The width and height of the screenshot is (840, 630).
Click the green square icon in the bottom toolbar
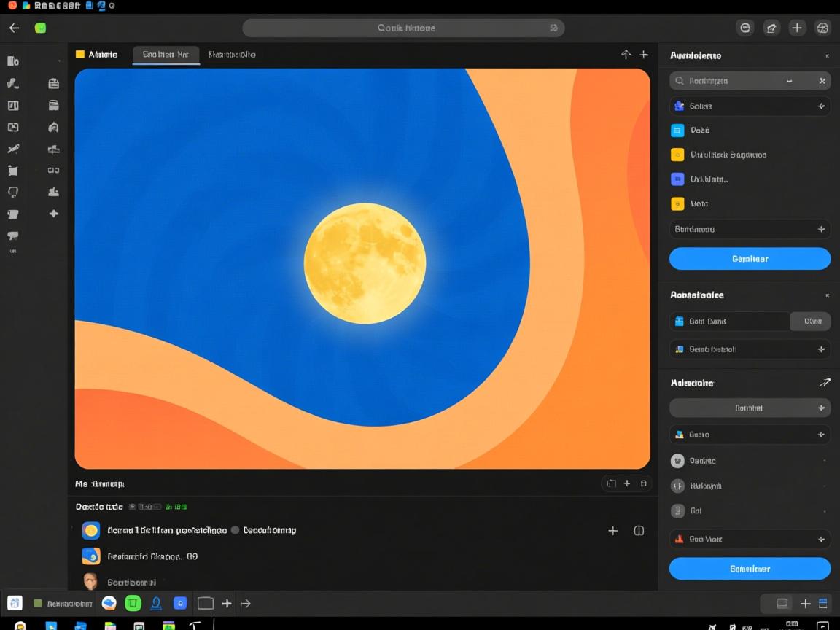(133, 603)
